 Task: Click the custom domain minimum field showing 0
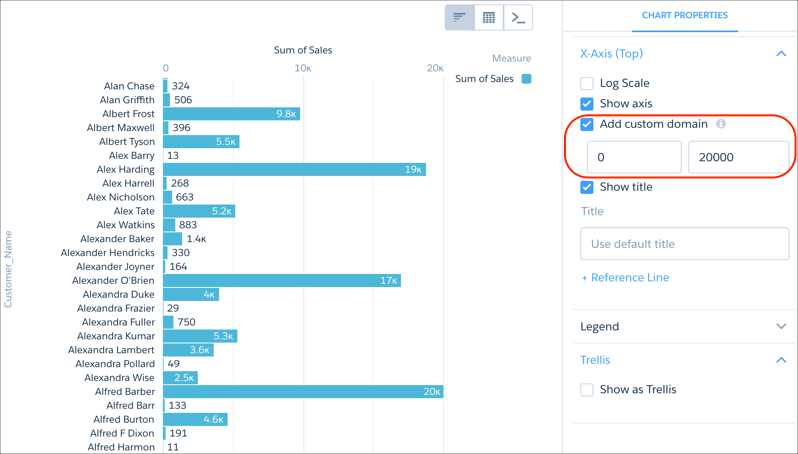pos(634,157)
